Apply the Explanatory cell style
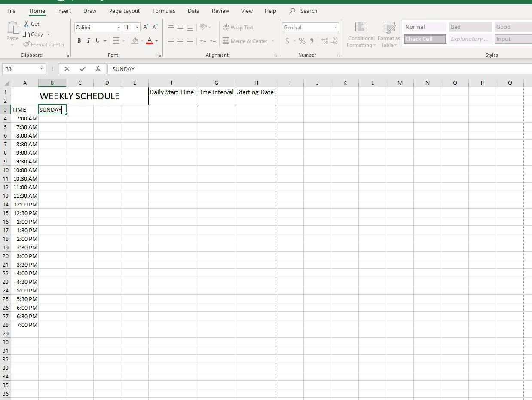Screen dimensions: 532x400 coord(471,39)
